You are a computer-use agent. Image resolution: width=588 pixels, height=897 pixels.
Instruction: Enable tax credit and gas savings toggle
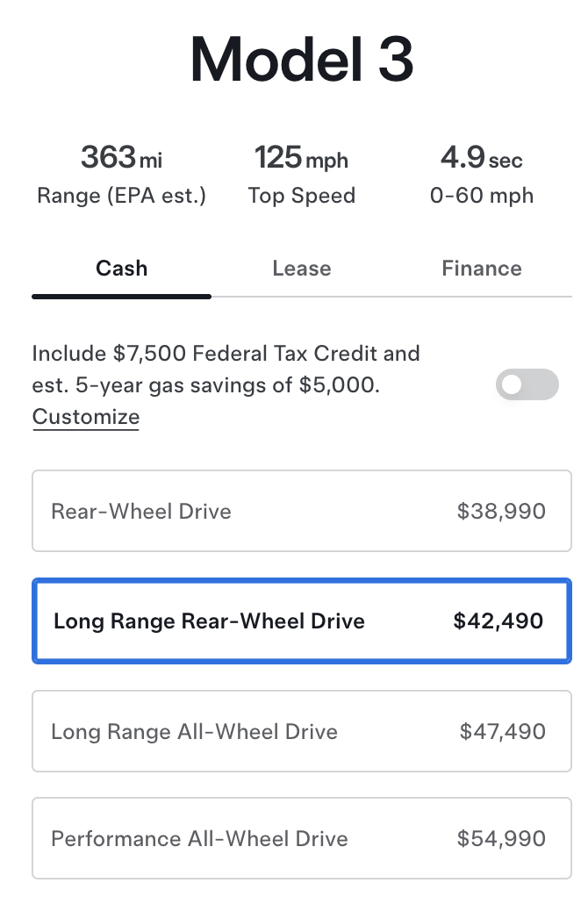[527, 384]
